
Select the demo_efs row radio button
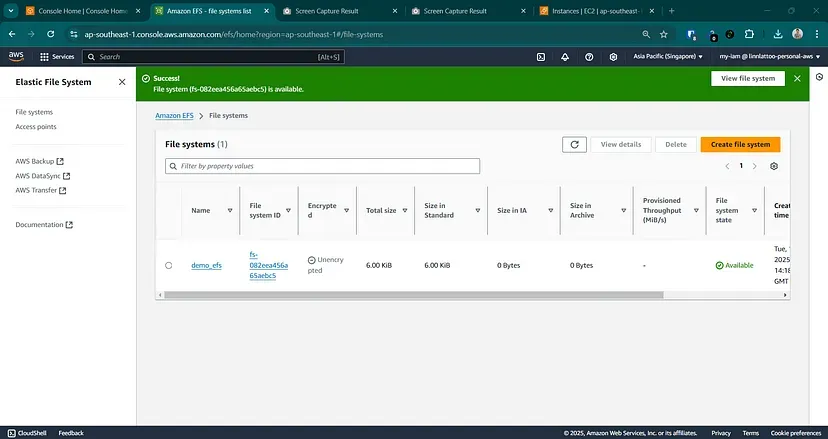pos(168,265)
